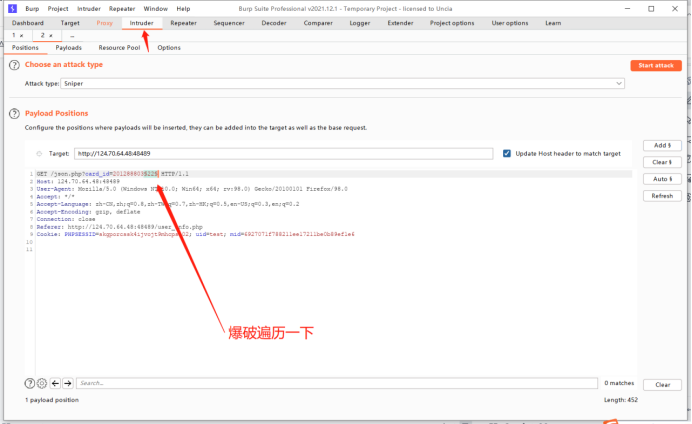Screen dimensions: 692x424
Task: Open the Project options tab
Action: 452,23
